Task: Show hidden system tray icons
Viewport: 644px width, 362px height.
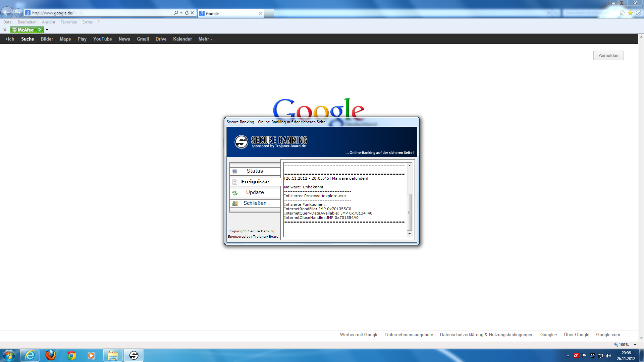Action: (568, 356)
